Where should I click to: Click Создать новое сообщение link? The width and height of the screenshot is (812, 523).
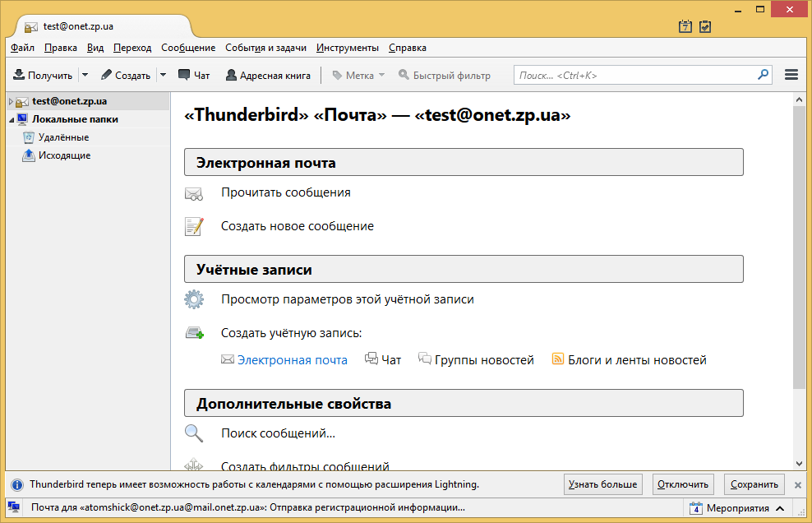point(298,226)
